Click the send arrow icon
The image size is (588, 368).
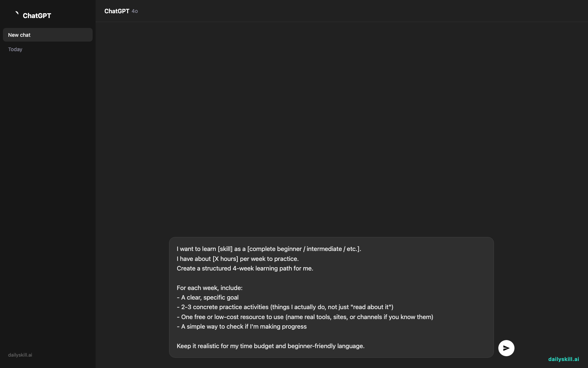point(506,348)
